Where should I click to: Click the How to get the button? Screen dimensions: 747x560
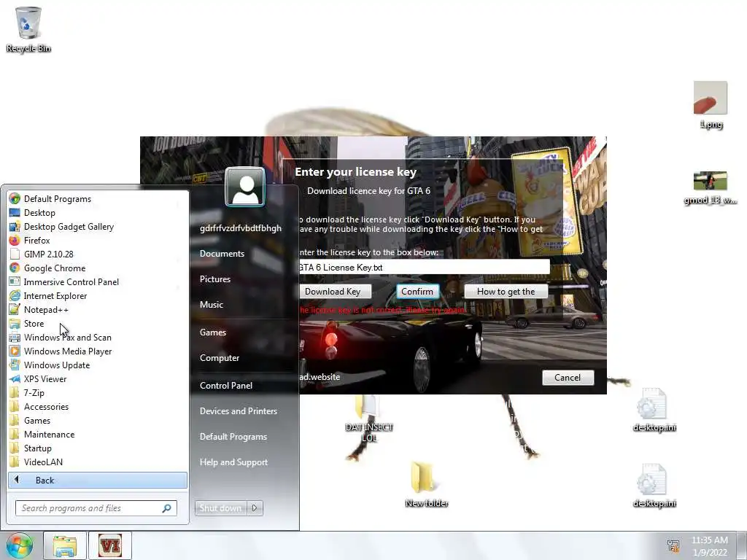pos(506,292)
